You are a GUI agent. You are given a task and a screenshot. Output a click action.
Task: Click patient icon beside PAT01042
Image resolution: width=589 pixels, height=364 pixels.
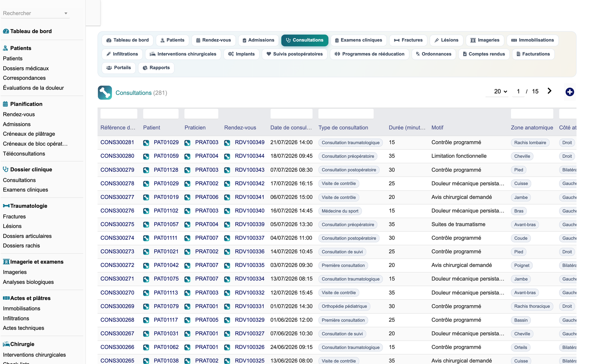pos(146,265)
